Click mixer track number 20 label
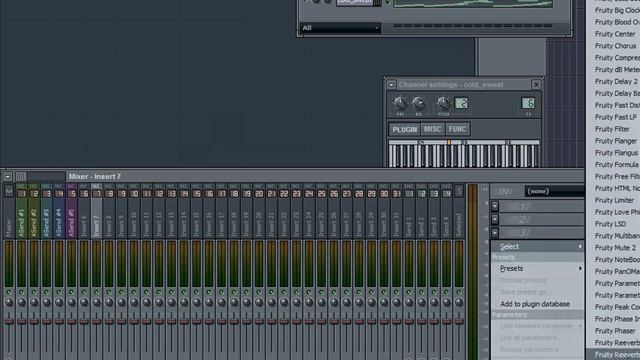 coord(259,194)
